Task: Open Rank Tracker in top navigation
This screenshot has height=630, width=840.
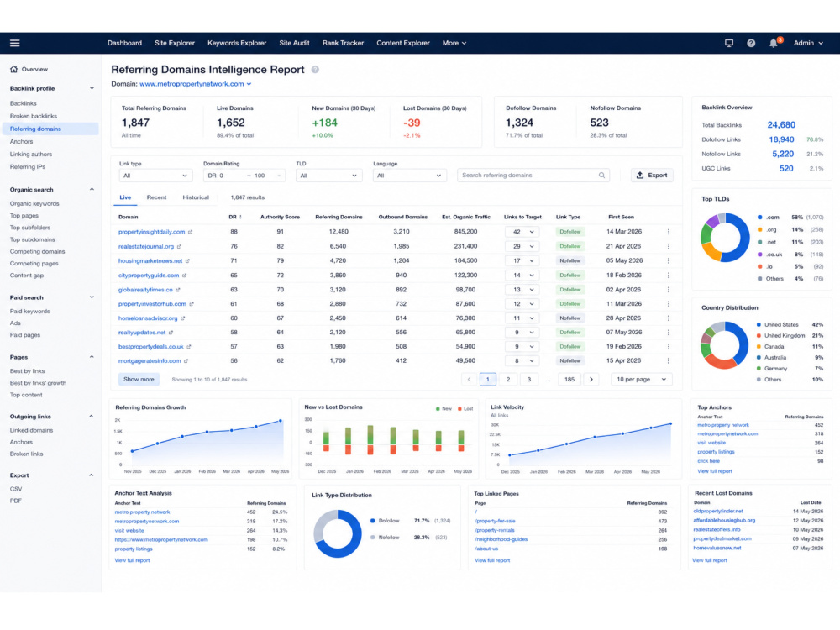Action: [343, 43]
